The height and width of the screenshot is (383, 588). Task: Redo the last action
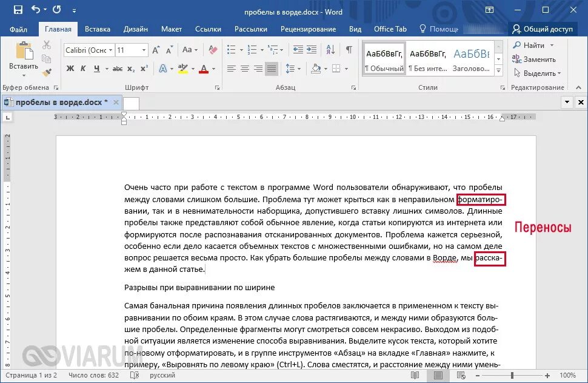tap(56, 9)
